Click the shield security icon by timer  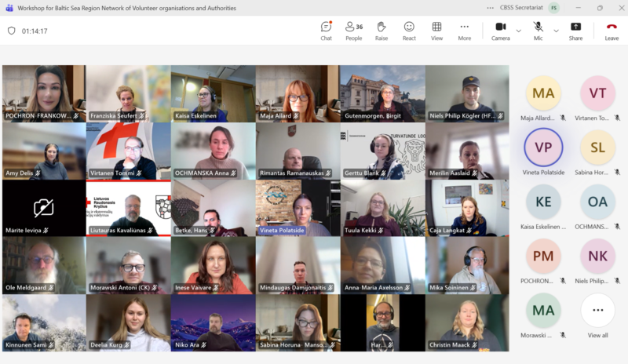click(11, 31)
